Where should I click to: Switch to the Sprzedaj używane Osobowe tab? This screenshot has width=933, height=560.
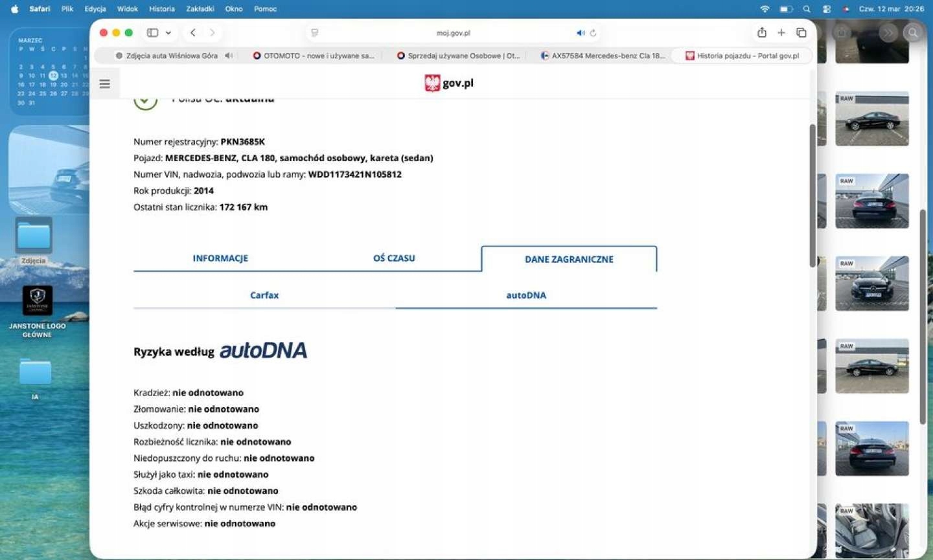(458, 56)
